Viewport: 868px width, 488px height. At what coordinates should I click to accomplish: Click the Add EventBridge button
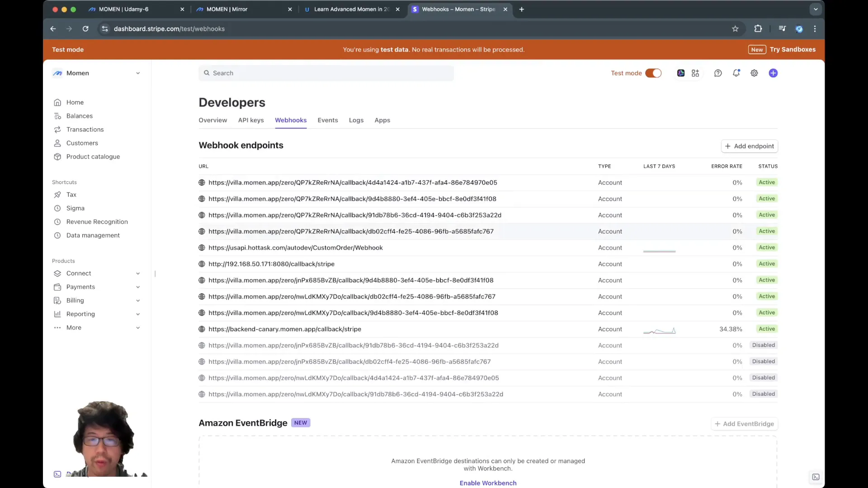[x=744, y=424]
